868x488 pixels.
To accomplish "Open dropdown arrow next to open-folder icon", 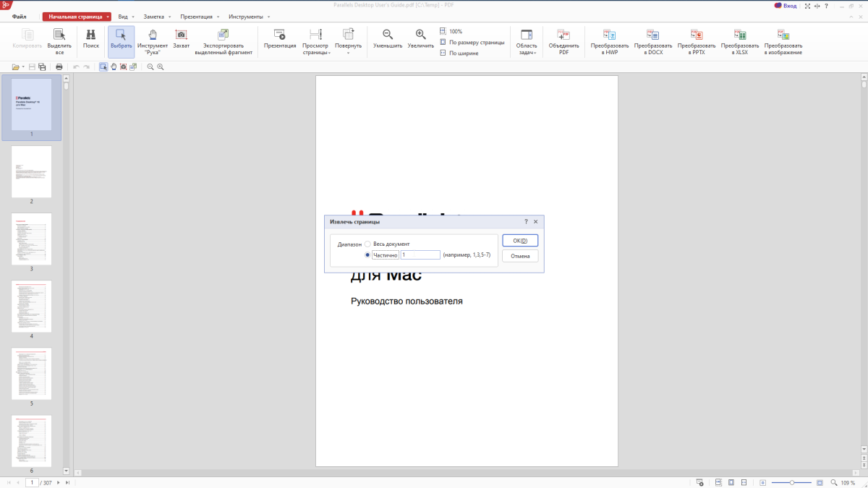I will (23, 67).
